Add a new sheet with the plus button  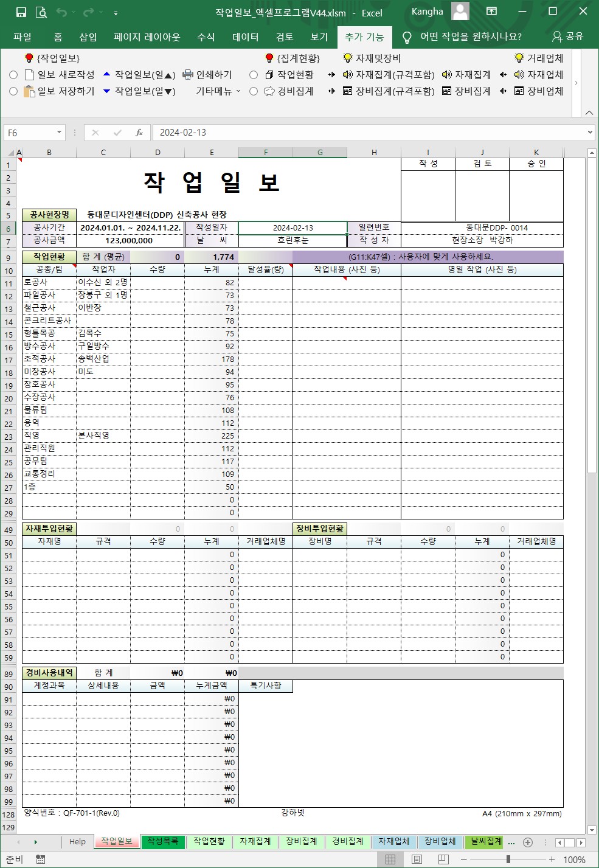(528, 842)
